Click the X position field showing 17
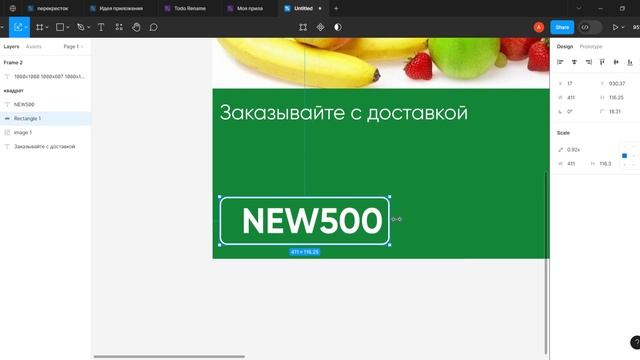640x360 pixels. [x=576, y=83]
